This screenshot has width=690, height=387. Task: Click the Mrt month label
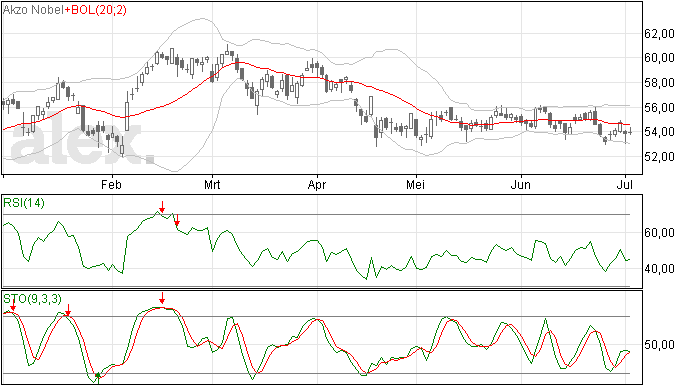pyautogui.click(x=212, y=184)
